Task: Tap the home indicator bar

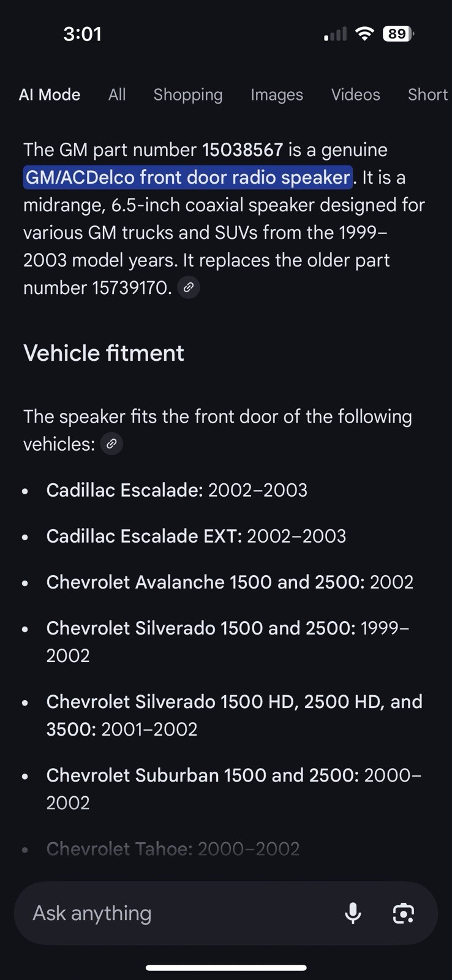Action: pyautogui.click(x=226, y=968)
